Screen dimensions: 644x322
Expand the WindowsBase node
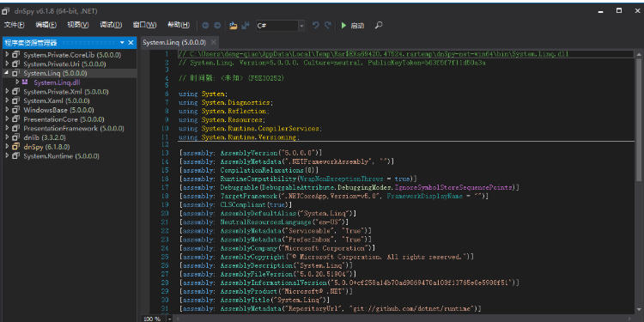(7, 110)
